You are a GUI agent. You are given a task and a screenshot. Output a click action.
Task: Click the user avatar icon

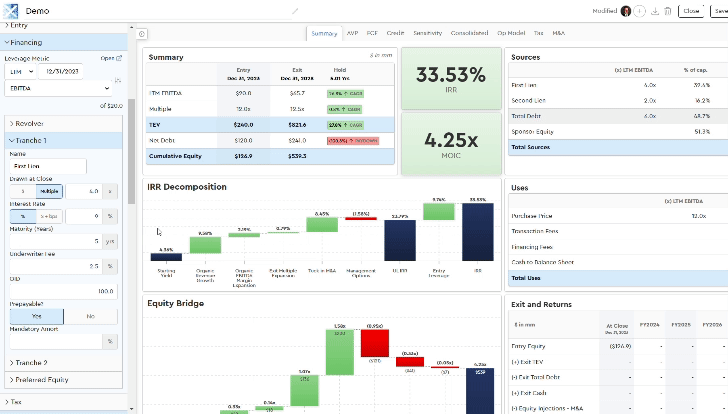pyautogui.click(x=626, y=11)
